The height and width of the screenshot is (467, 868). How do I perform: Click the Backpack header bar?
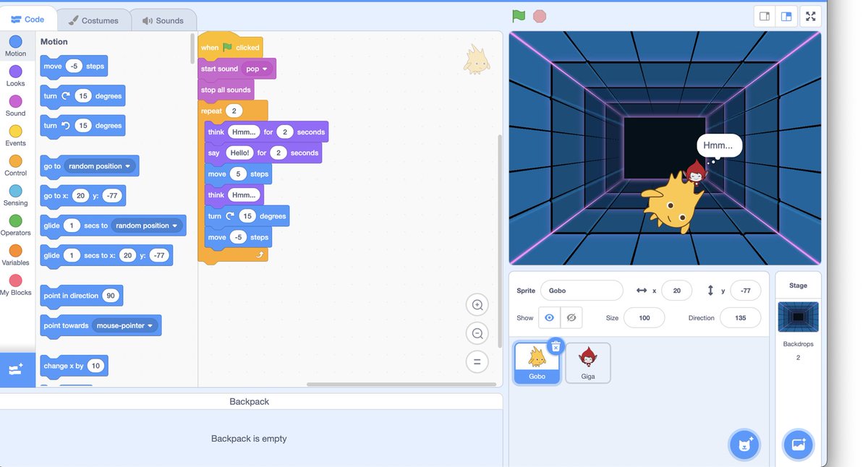(250, 401)
